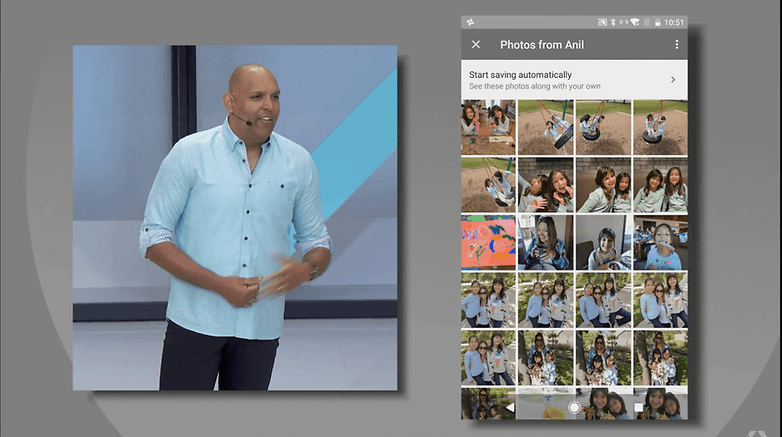The width and height of the screenshot is (782, 437).
Task: Open the Bluetooth status icon
Action: coord(613,22)
